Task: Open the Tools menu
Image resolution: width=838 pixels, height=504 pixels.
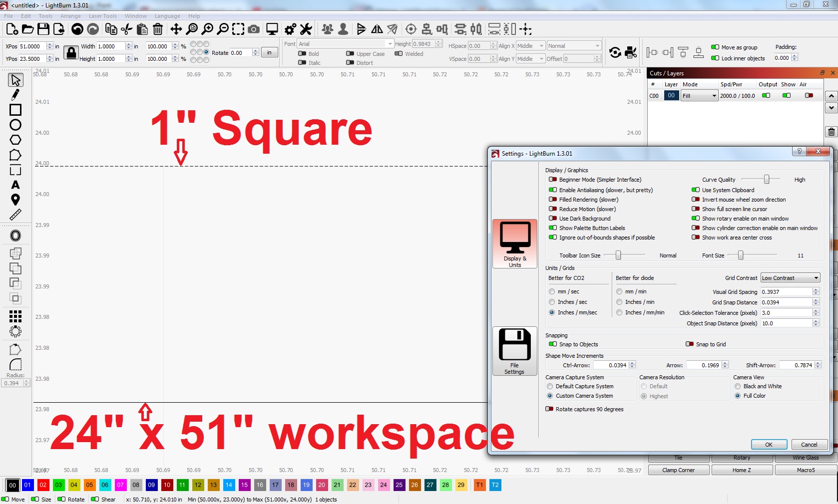Action: tap(45, 16)
